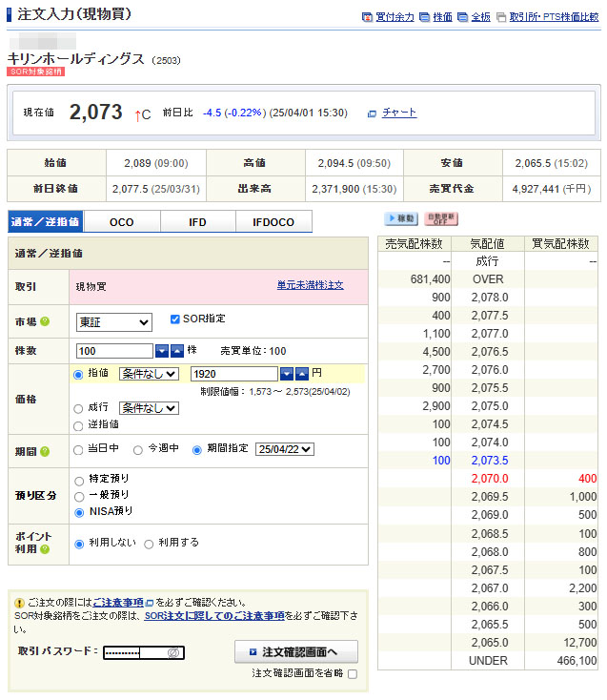Click the 全板 full board icon
Screen dimensions: 607x700
(x=462, y=17)
